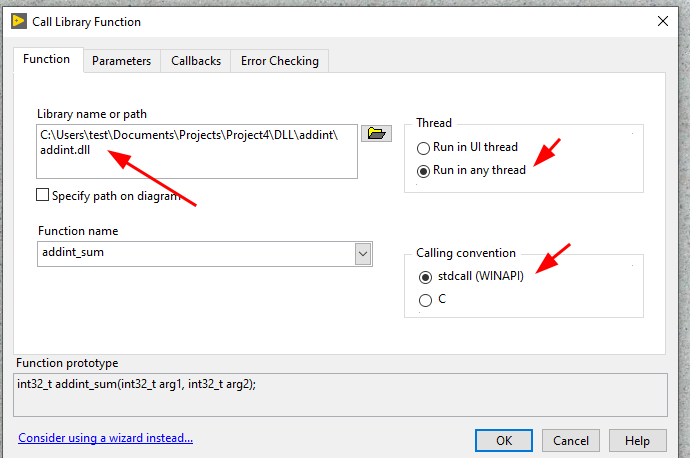Select Run in UI thread option
The width and height of the screenshot is (690, 458).
tap(423, 148)
